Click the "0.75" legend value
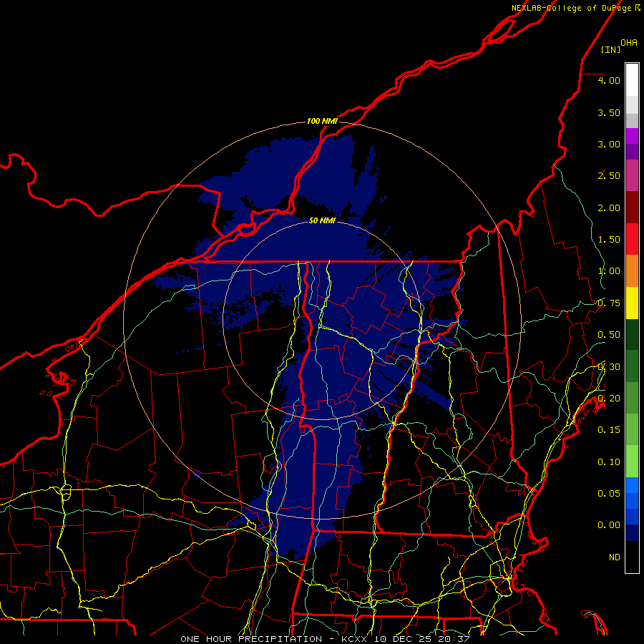 (x=609, y=303)
